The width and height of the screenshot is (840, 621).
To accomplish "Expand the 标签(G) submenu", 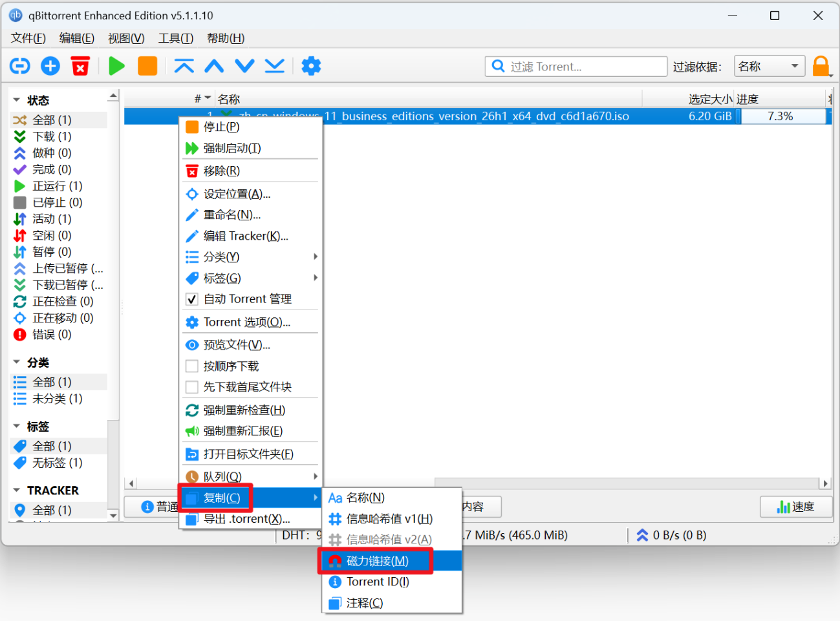I will click(x=251, y=278).
